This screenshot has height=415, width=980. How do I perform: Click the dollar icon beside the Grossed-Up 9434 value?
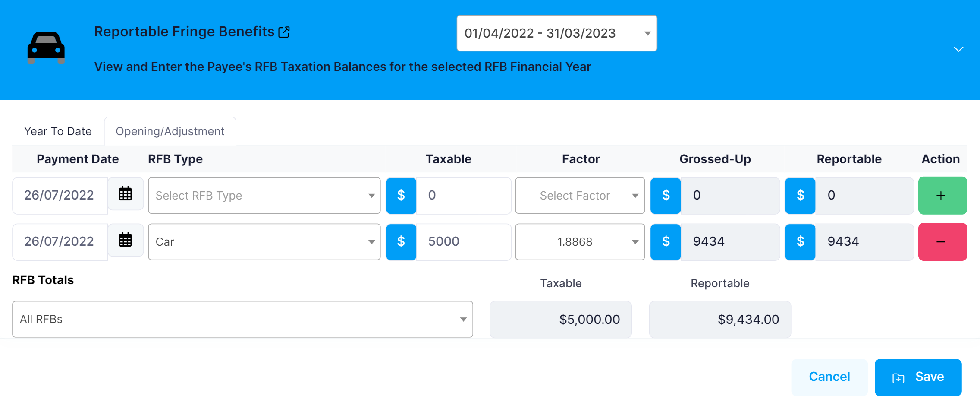point(666,242)
